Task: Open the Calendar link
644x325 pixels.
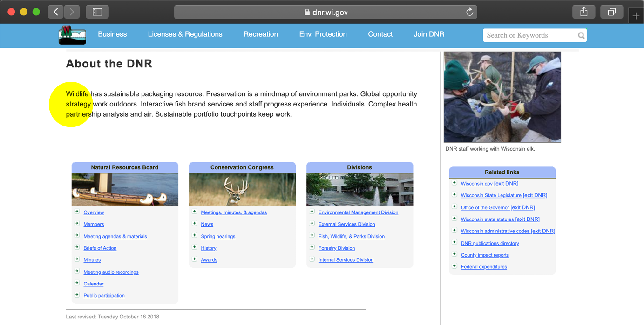Action: [94, 284]
